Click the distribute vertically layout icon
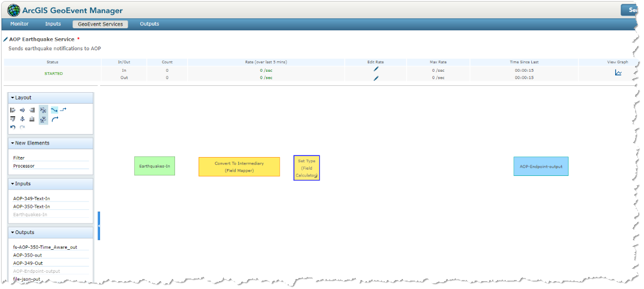This screenshot has height=289, width=644. 43,119
